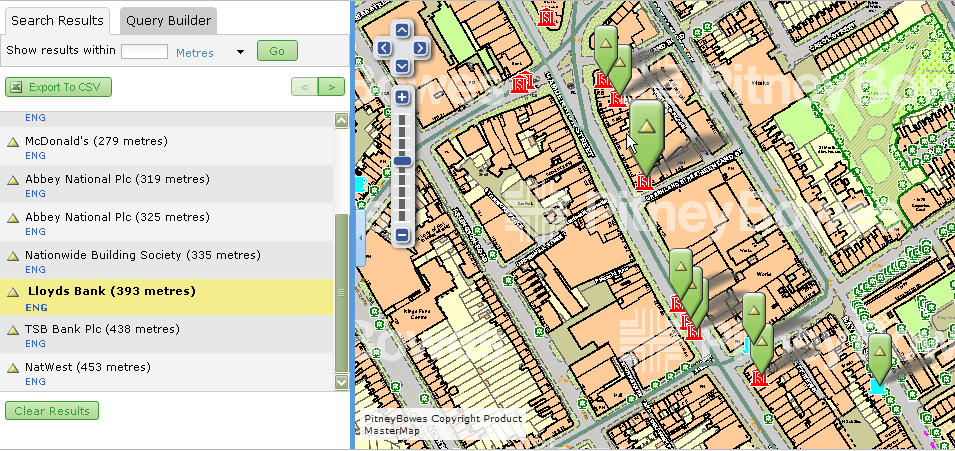
Task: Open the Metres unit dropdown
Action: 240,52
